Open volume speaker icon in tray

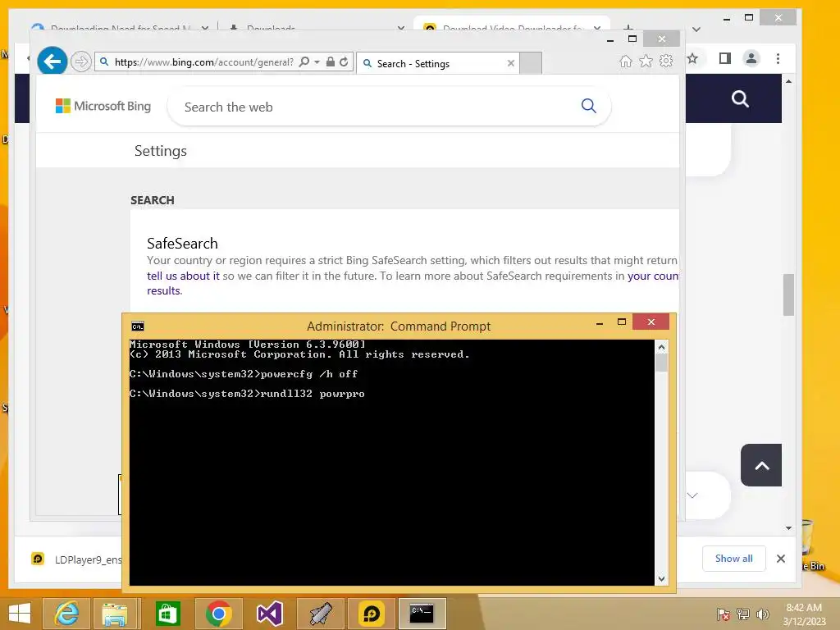pos(762,614)
